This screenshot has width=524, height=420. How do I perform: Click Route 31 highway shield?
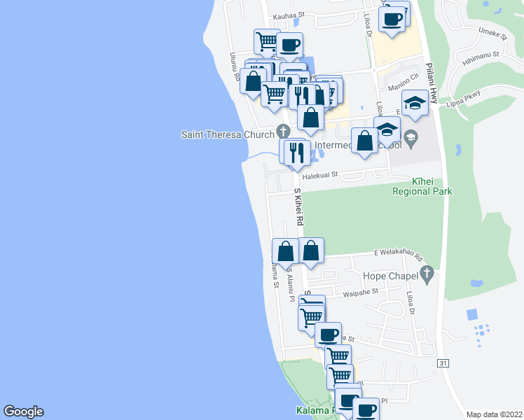[443, 363]
